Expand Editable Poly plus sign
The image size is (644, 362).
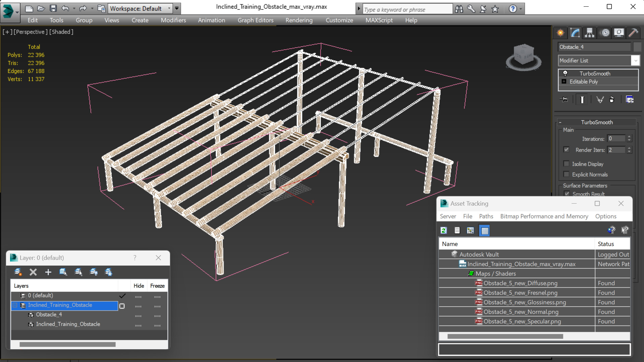564,81
